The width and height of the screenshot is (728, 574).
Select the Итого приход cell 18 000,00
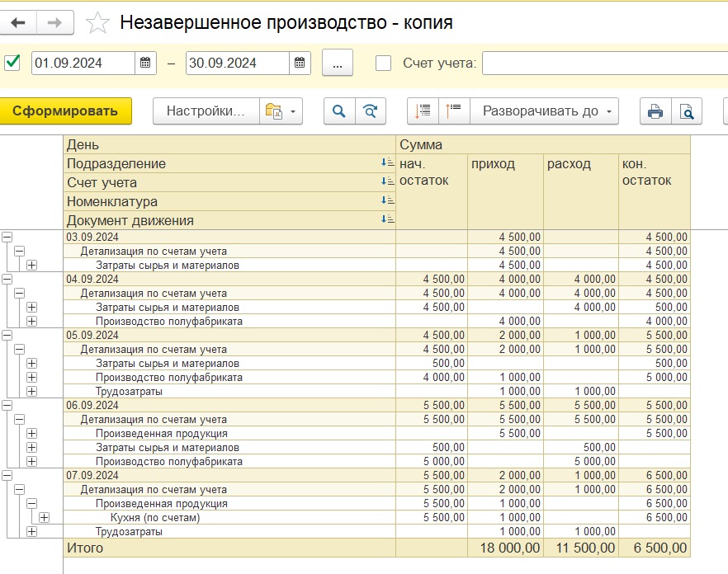[x=505, y=548]
